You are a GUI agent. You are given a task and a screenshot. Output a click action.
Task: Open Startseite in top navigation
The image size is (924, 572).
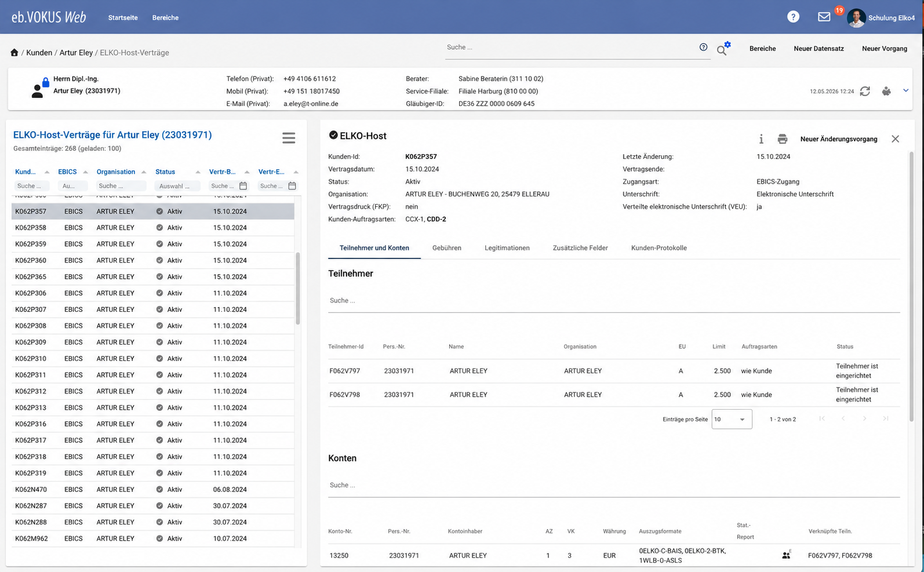(123, 17)
